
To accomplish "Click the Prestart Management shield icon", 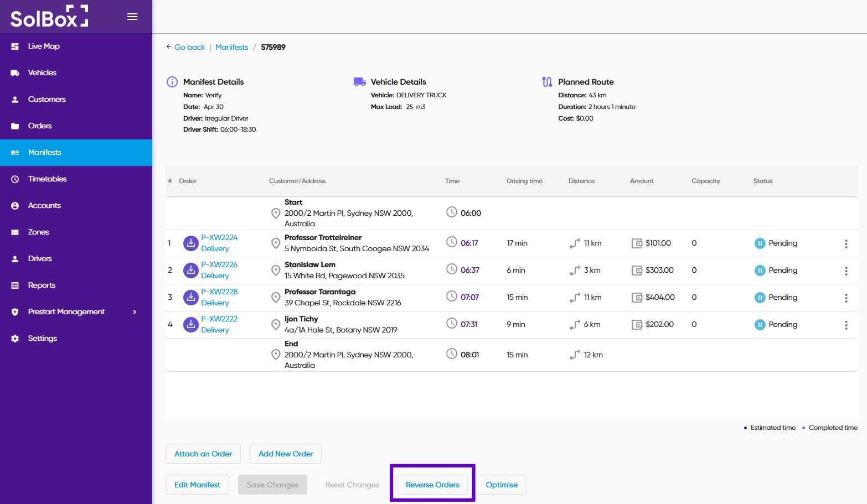I will (15, 312).
